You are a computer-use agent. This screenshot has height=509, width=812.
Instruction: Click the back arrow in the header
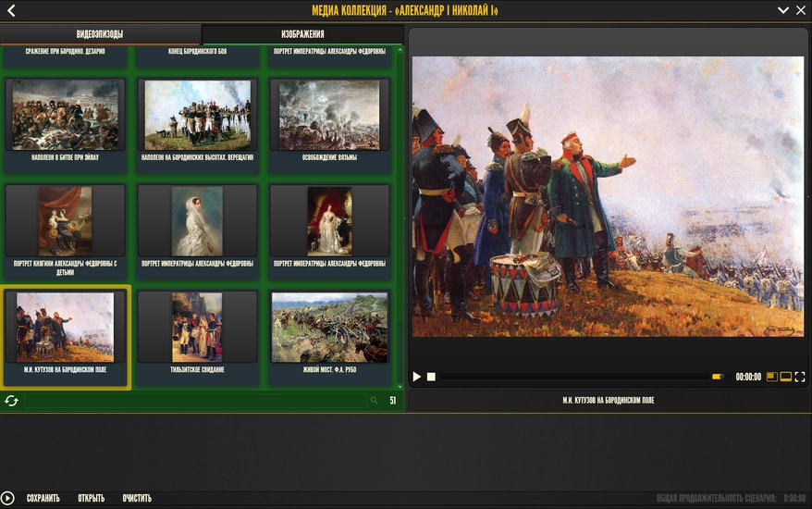(11, 11)
